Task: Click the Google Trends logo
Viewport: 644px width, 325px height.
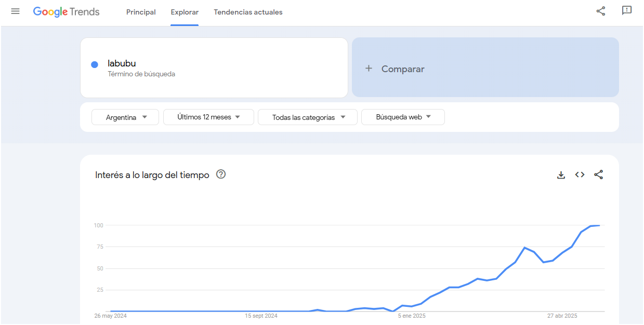Action: point(66,12)
